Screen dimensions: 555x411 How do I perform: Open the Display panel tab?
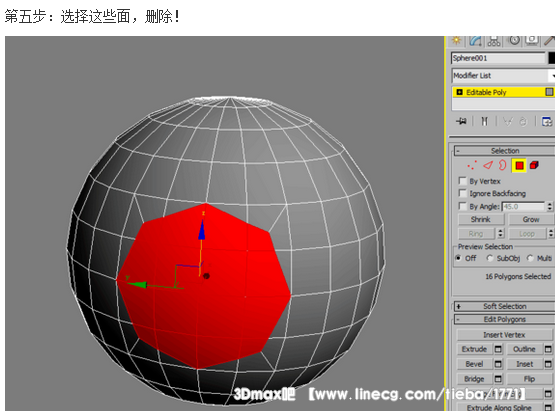click(532, 40)
